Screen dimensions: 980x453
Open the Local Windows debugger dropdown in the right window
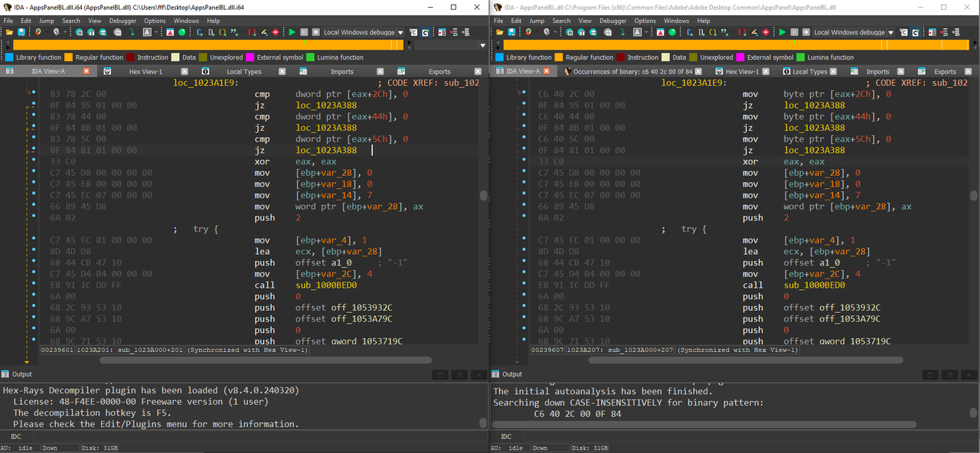click(890, 32)
